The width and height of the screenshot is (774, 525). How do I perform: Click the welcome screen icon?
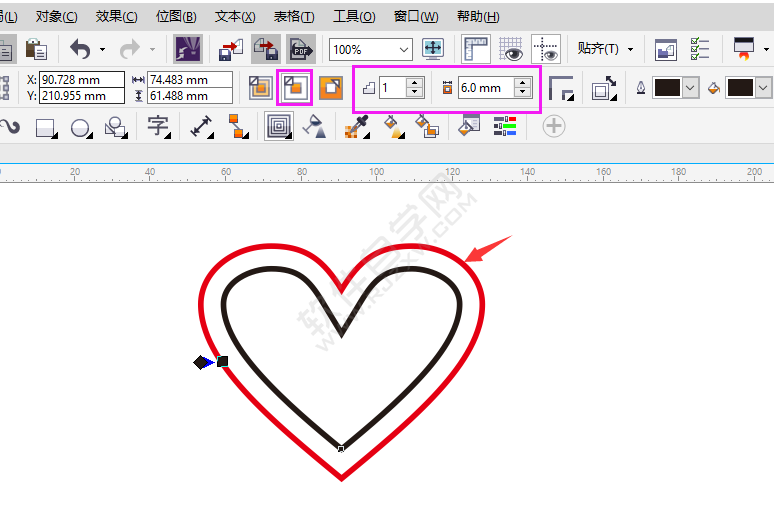[x=665, y=49]
